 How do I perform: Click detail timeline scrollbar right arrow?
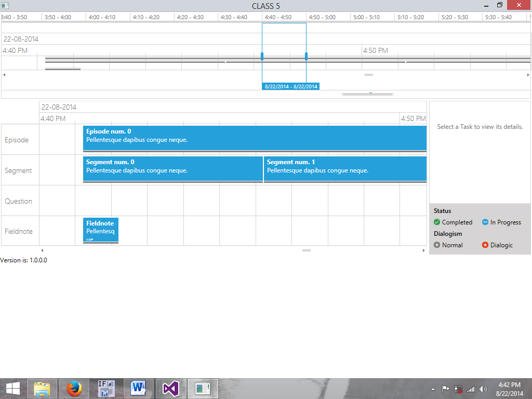point(423,250)
